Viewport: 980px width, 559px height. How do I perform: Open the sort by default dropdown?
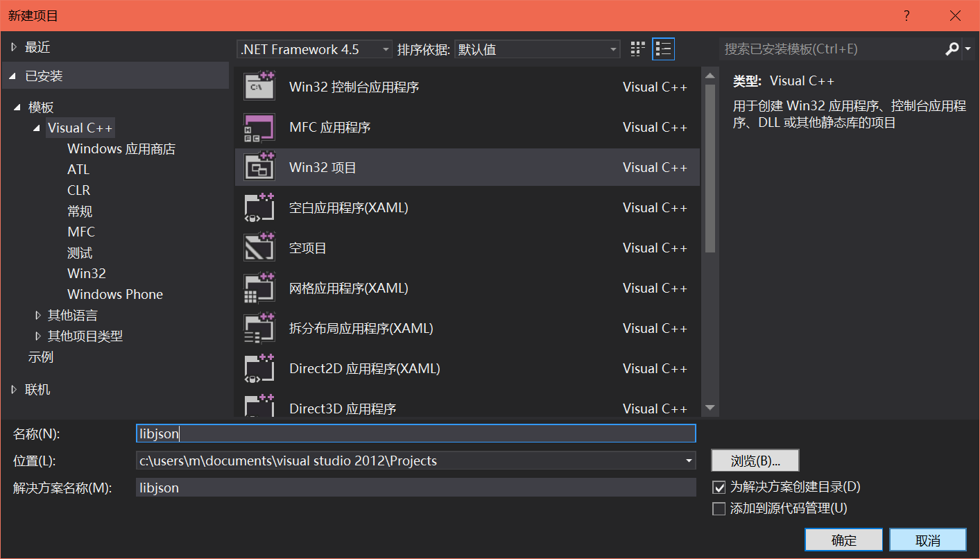(537, 49)
